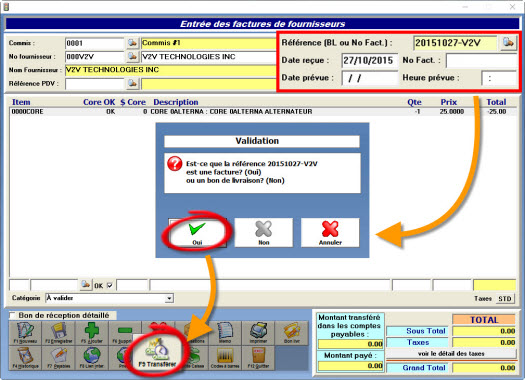Click the Référence PDV input field
Viewport: 525px width, 380px height.
point(94,84)
